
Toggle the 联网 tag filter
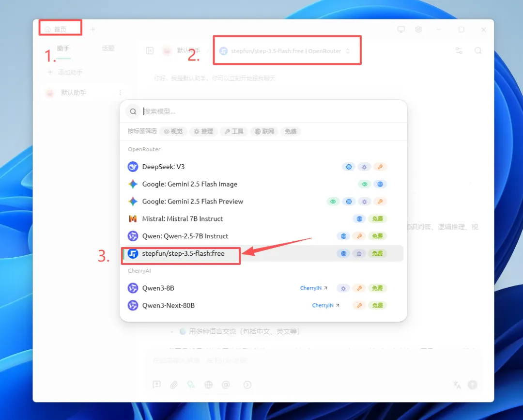point(264,131)
